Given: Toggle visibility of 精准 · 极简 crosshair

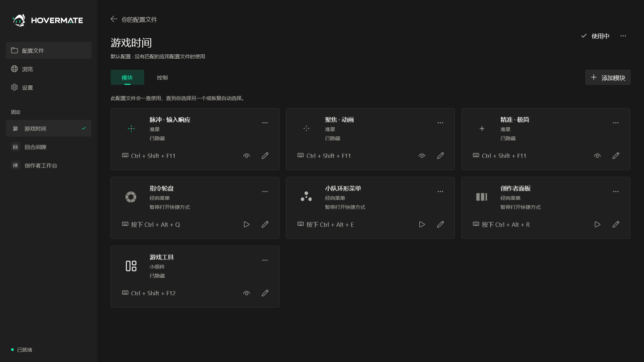Looking at the screenshot, I should [x=597, y=156].
